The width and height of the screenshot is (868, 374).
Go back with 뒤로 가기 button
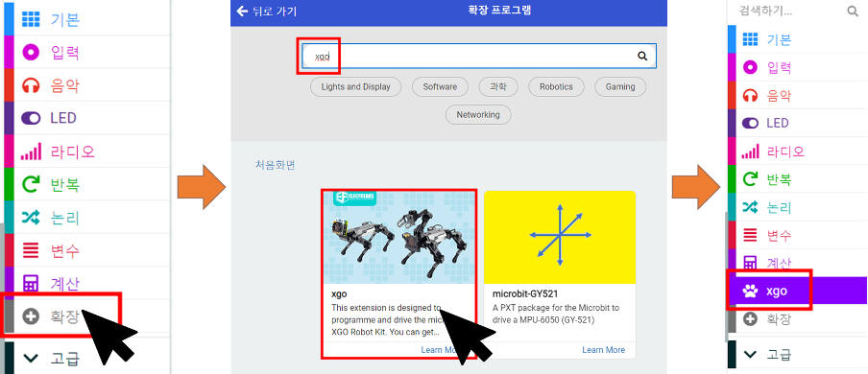tap(267, 12)
